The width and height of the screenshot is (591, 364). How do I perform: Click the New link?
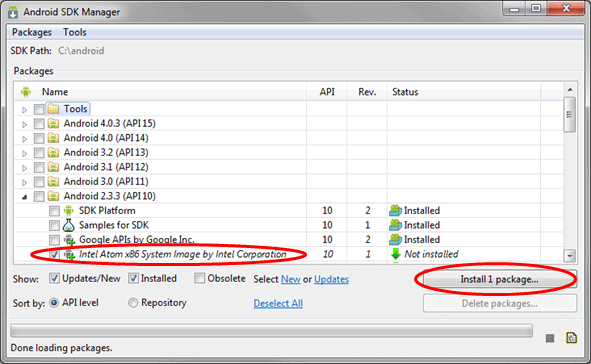pyautogui.click(x=291, y=279)
